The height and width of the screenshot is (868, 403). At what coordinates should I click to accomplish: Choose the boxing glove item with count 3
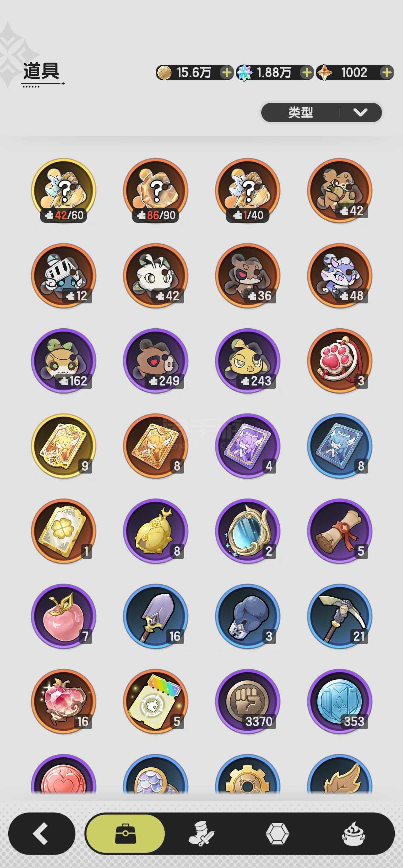pos(248,616)
